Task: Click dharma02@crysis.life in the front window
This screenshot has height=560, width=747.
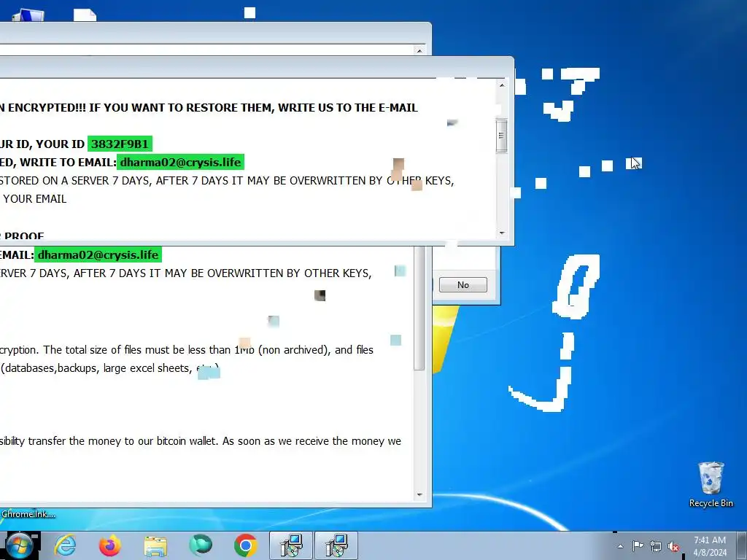Action: pos(181,163)
